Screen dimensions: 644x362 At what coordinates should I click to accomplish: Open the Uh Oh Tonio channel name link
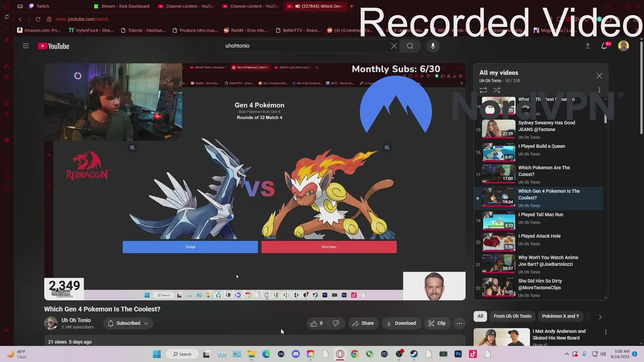[76, 320]
